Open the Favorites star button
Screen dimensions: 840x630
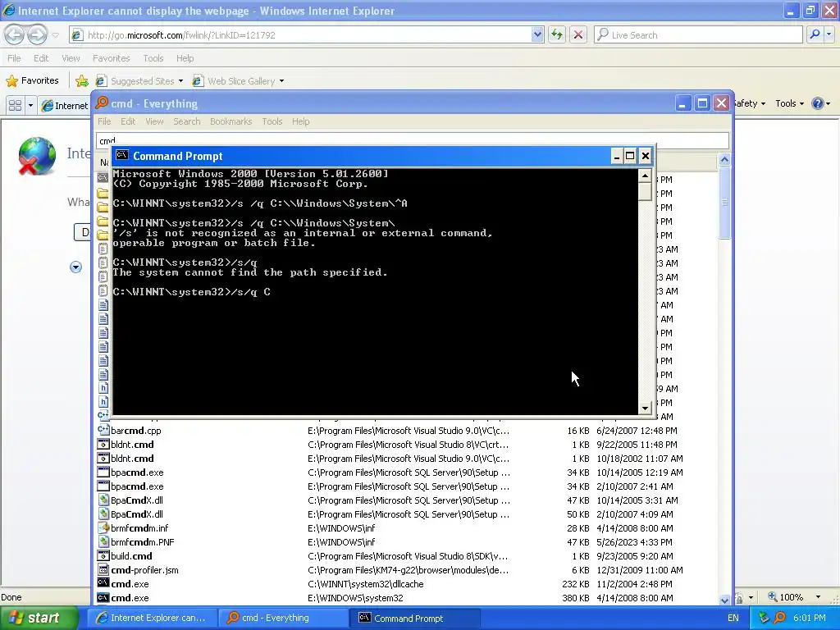coord(33,81)
